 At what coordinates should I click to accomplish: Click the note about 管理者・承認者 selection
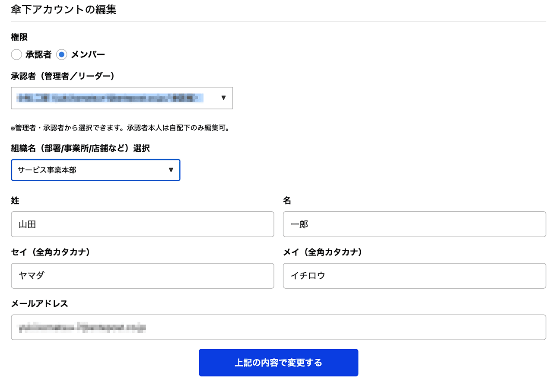120,128
